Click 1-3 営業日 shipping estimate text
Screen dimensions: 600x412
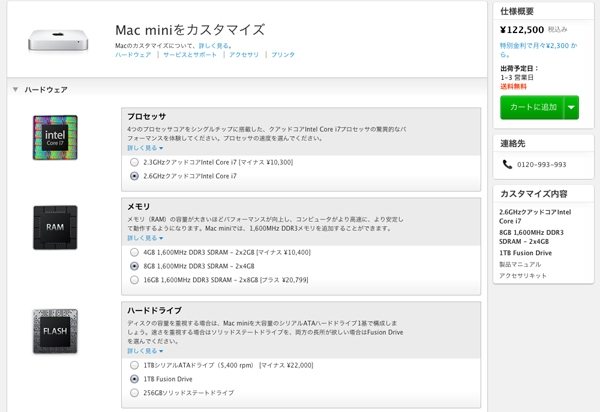[517, 78]
